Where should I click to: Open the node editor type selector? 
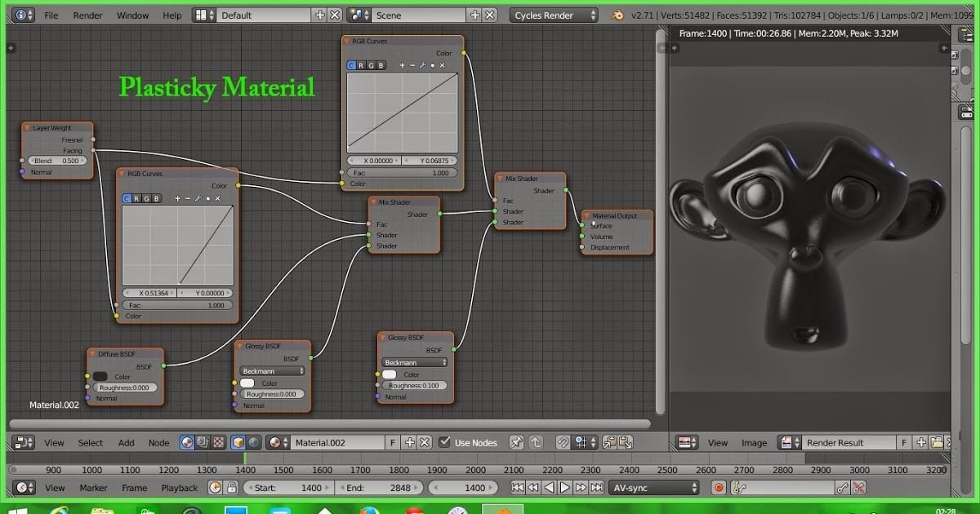(x=24, y=442)
